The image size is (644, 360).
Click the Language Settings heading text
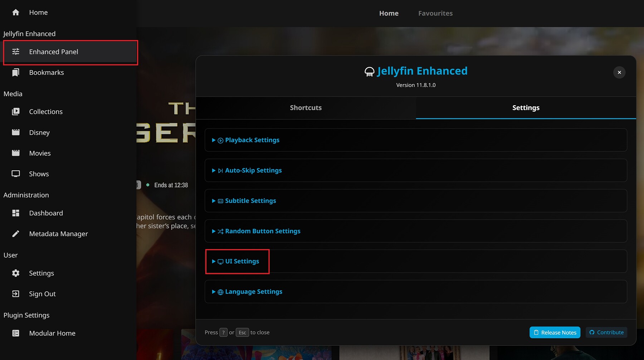tap(254, 292)
